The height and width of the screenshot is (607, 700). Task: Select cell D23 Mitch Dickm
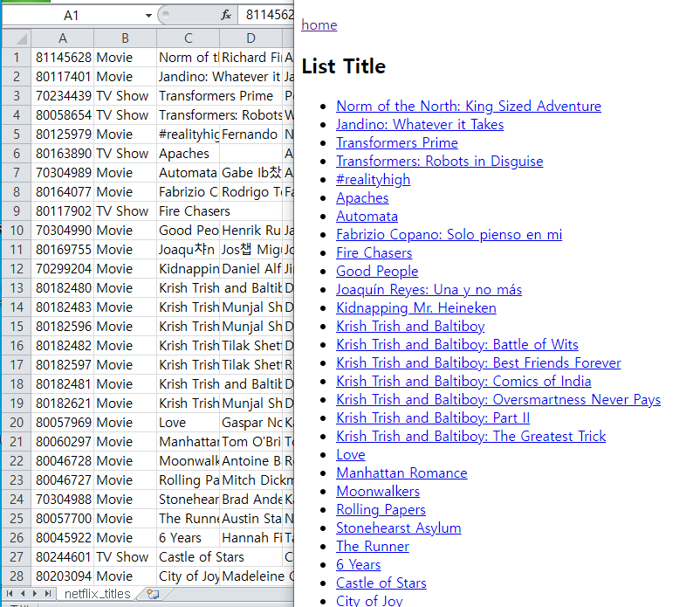click(250, 480)
